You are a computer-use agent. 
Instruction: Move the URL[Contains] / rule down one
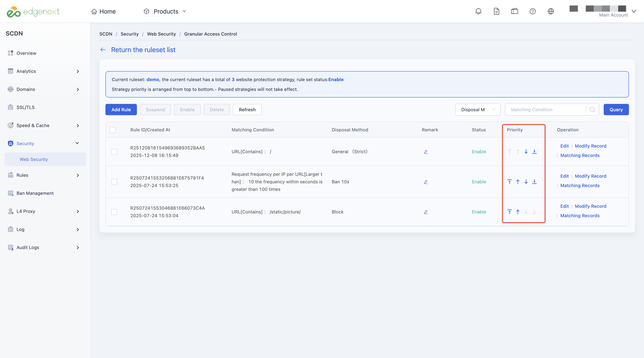[x=526, y=151]
